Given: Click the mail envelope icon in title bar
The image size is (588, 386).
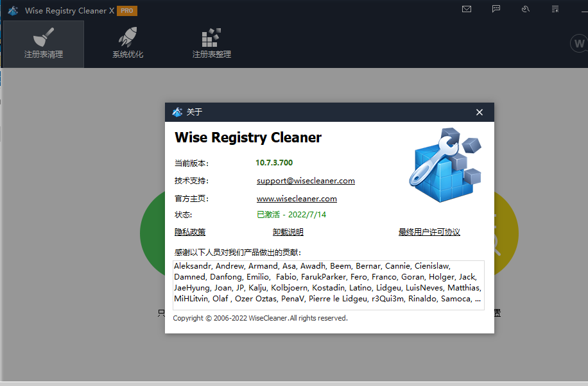Looking at the screenshot, I should coord(467,9).
